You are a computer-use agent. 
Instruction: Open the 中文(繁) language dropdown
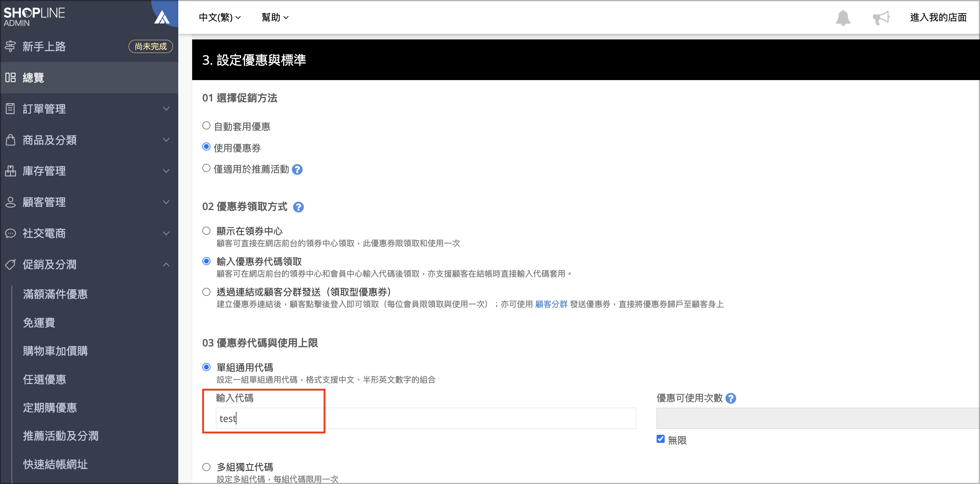[x=220, y=18]
